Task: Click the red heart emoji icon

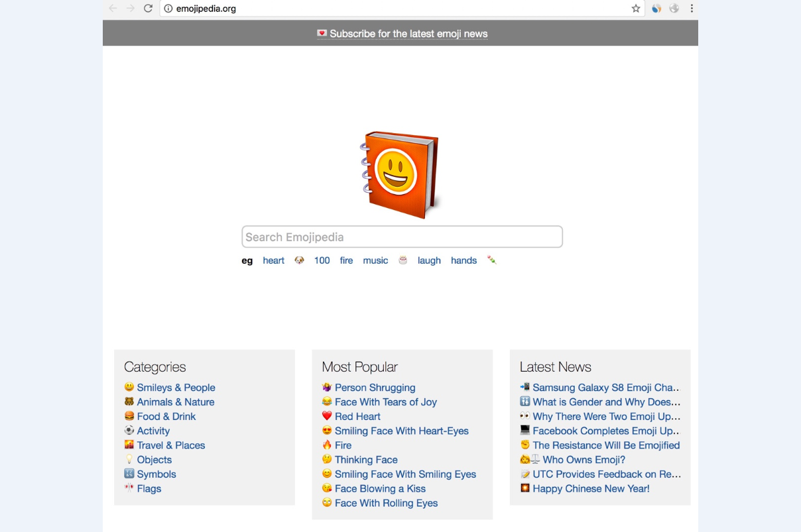Action: pos(327,416)
